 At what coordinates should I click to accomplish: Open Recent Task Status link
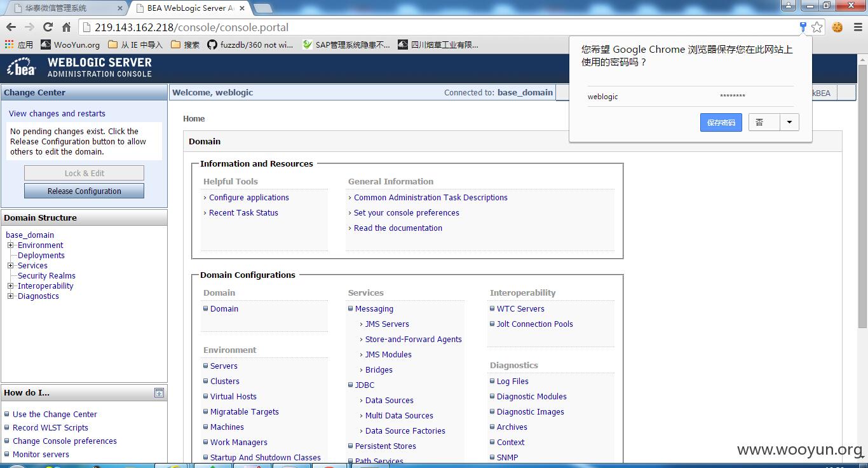(x=243, y=212)
